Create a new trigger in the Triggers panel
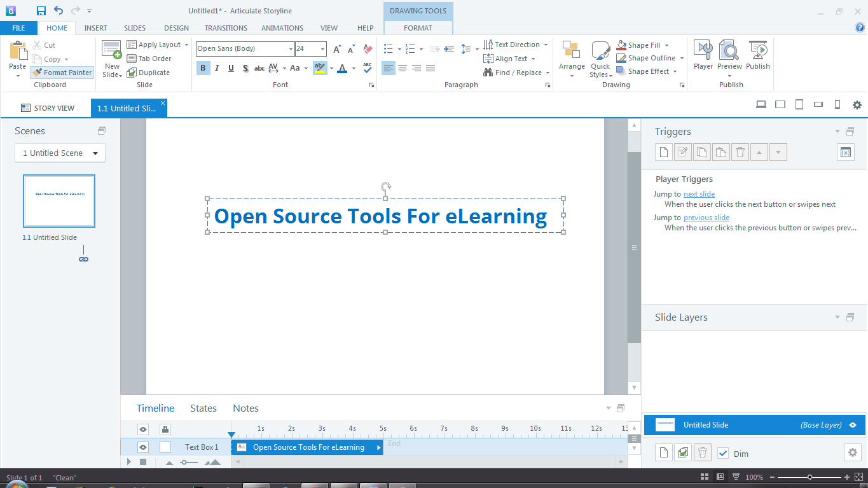Viewport: 868px width, 488px height. tap(664, 152)
